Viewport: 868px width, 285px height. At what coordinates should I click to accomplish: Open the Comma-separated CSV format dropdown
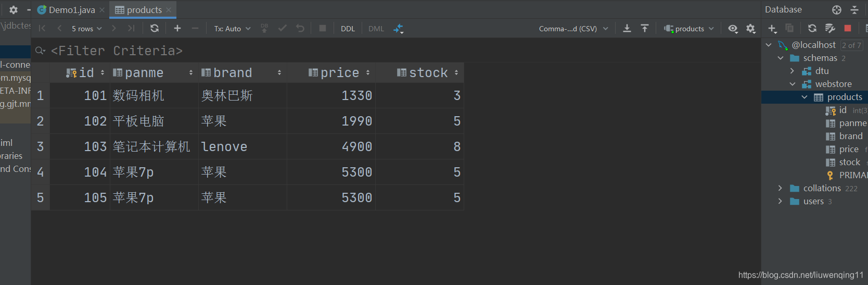pos(573,29)
